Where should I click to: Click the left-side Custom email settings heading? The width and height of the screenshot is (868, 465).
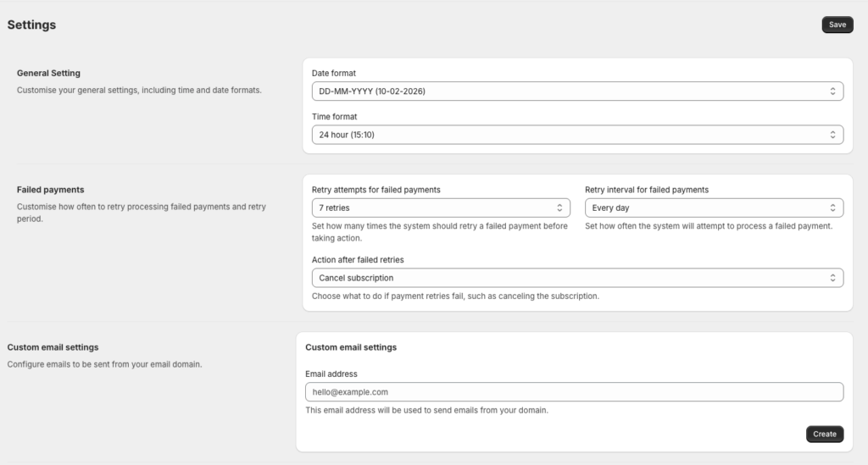pyautogui.click(x=53, y=347)
